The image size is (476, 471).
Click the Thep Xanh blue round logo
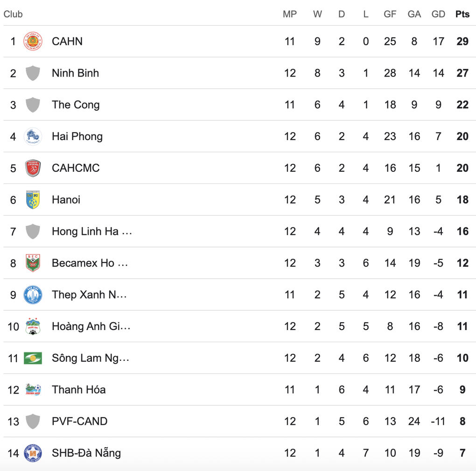coord(33,295)
